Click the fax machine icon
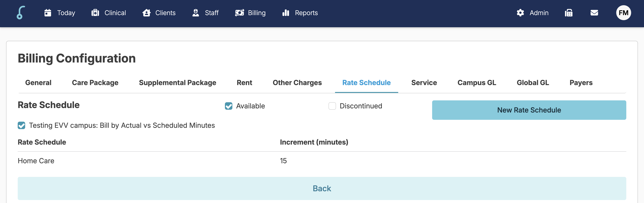Image resolution: width=644 pixels, height=203 pixels. point(569,13)
